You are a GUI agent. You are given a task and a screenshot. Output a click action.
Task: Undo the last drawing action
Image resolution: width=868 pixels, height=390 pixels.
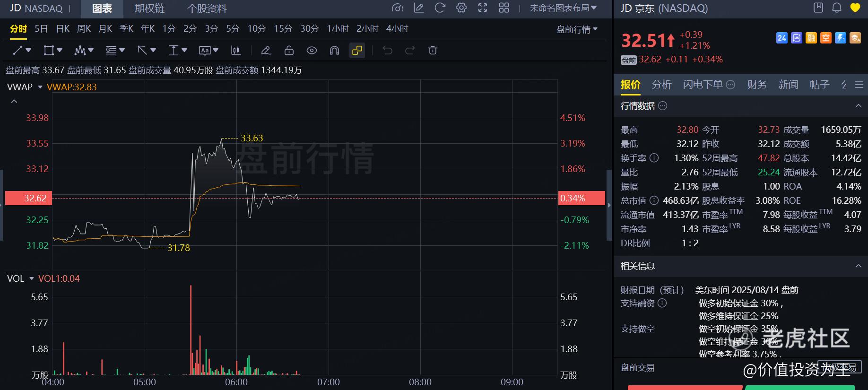pyautogui.click(x=388, y=50)
